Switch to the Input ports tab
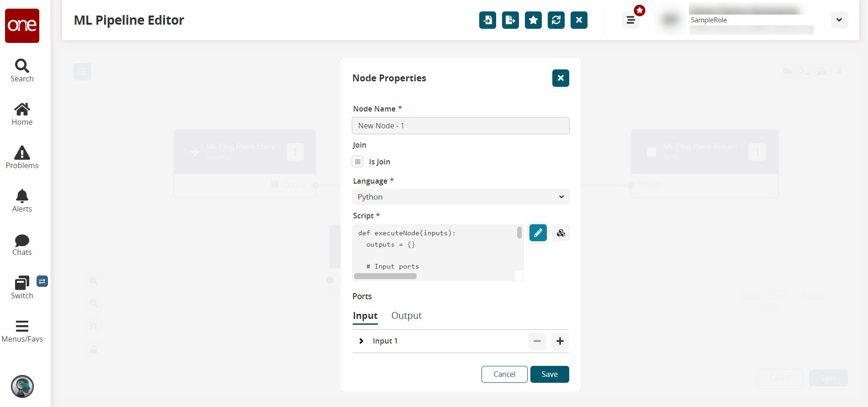868x407 pixels. 365,316
